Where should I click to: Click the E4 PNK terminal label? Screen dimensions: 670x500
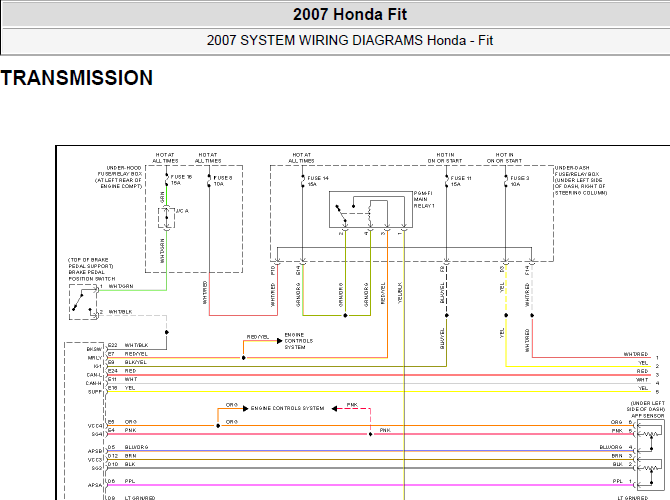click(122, 430)
